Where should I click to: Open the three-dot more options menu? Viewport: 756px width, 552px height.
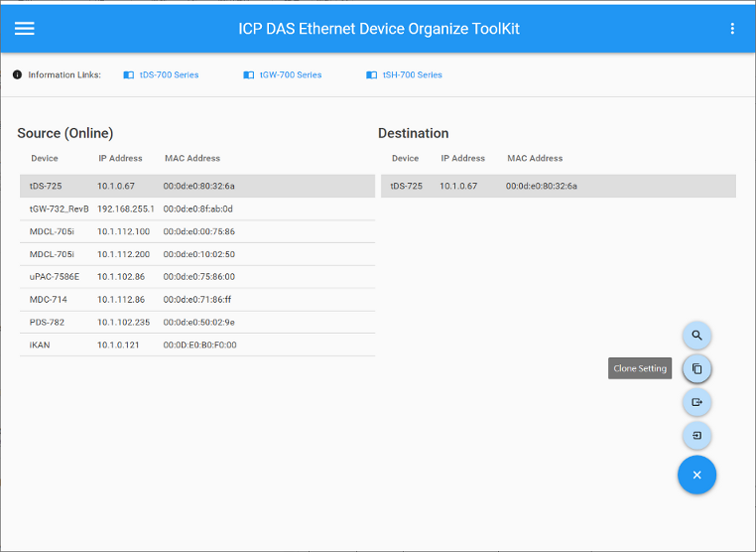tap(732, 29)
